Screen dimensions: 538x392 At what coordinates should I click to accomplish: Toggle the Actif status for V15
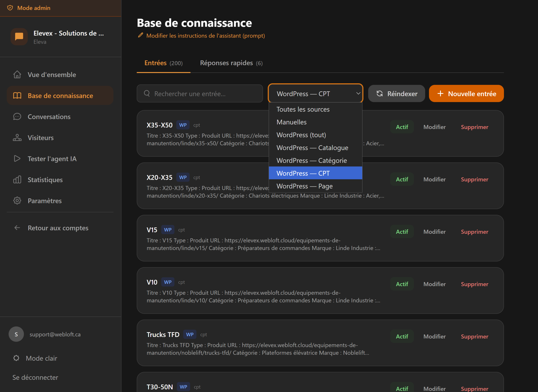pos(402,232)
